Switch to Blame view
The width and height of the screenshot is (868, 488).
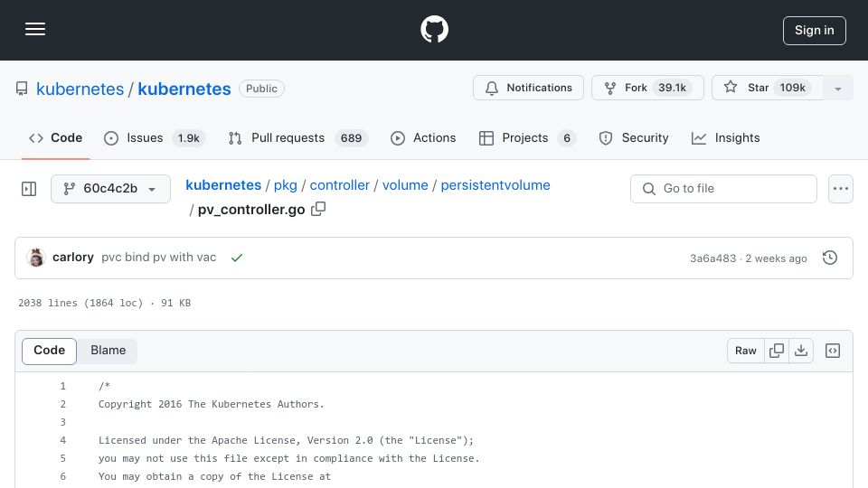tap(108, 351)
